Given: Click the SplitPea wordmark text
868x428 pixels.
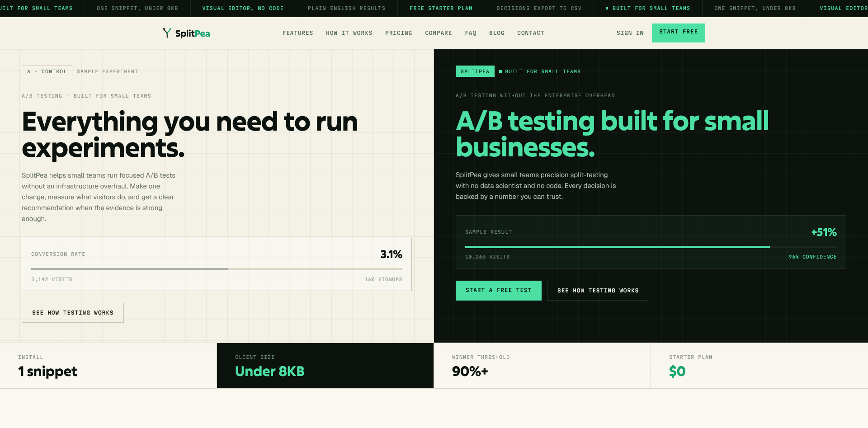Looking at the screenshot, I should pos(193,33).
